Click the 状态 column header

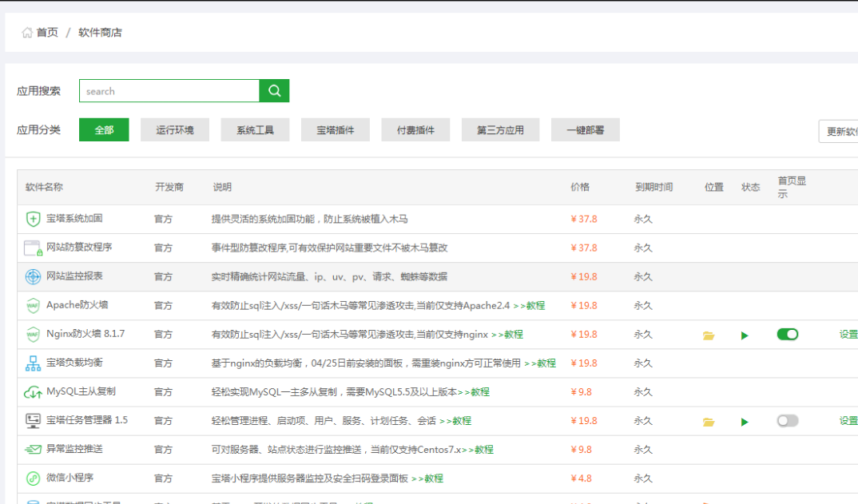pyautogui.click(x=751, y=187)
